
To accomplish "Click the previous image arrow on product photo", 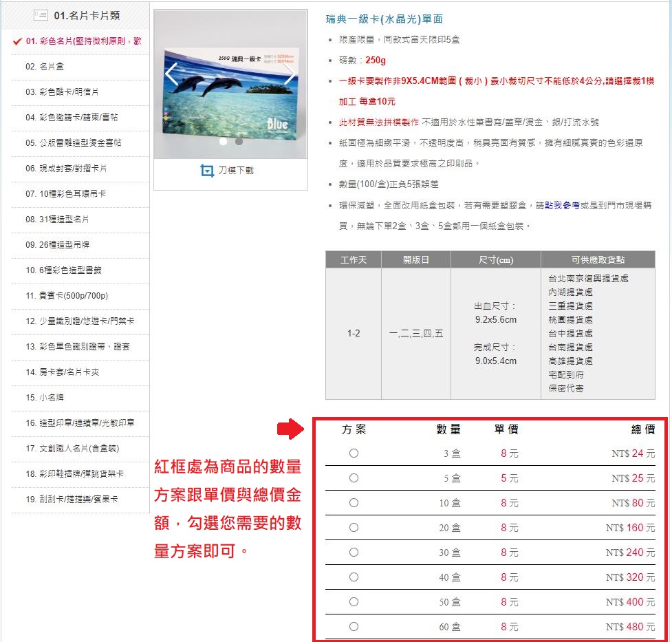I will (x=171, y=74).
